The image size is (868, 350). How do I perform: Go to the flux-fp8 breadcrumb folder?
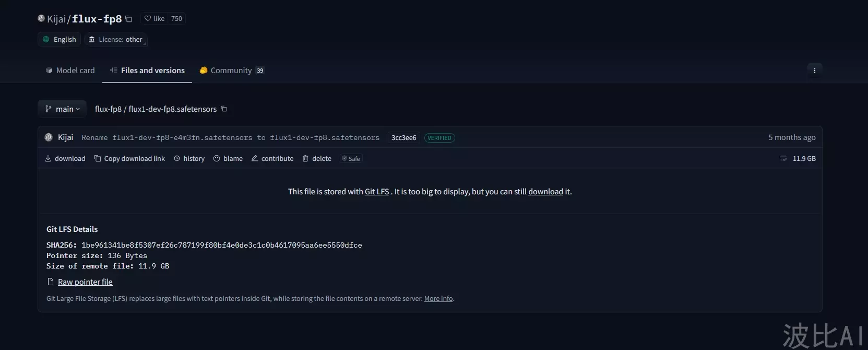108,109
